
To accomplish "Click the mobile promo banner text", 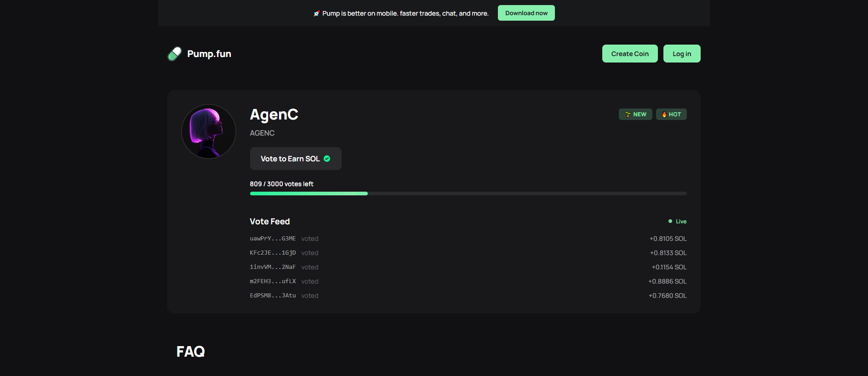I will point(405,13).
